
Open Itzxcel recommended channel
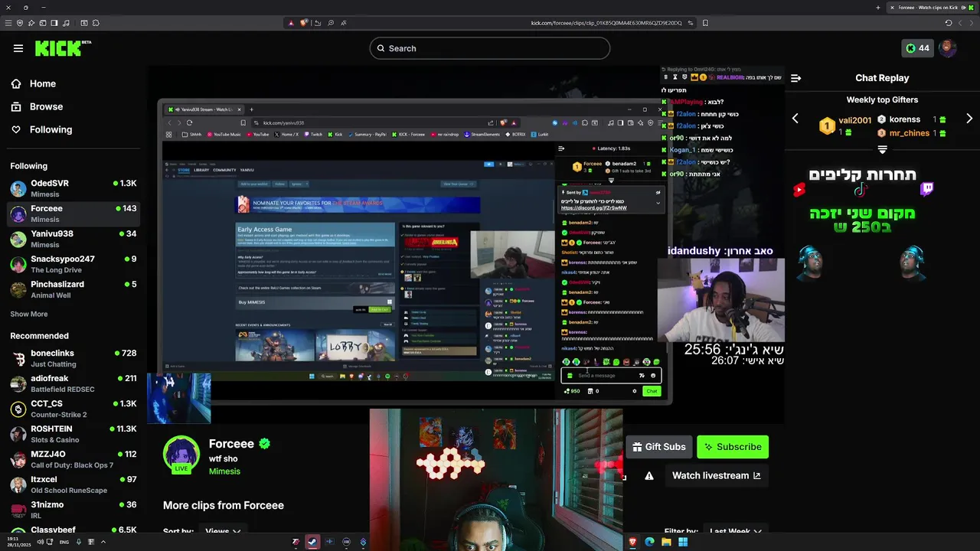click(x=73, y=484)
